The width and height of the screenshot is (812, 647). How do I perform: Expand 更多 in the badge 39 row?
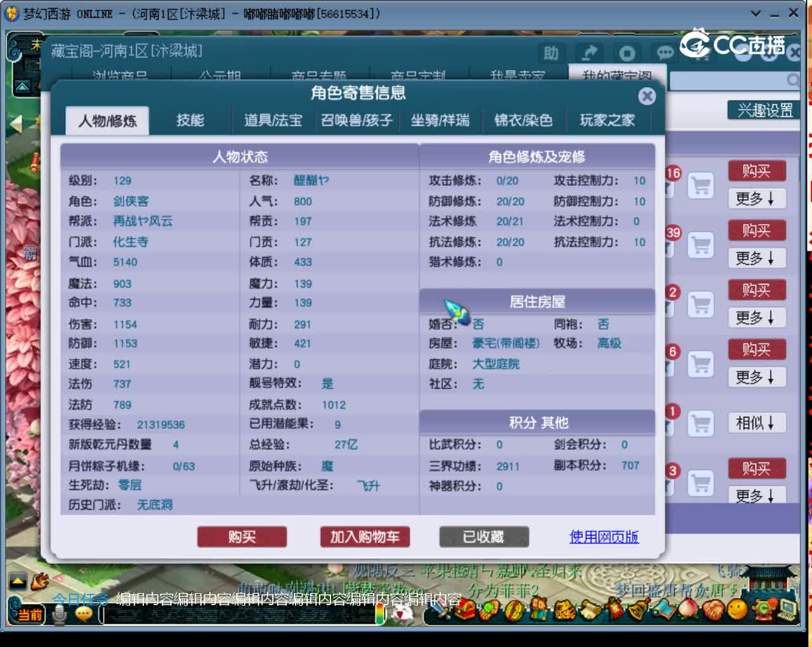(756, 258)
